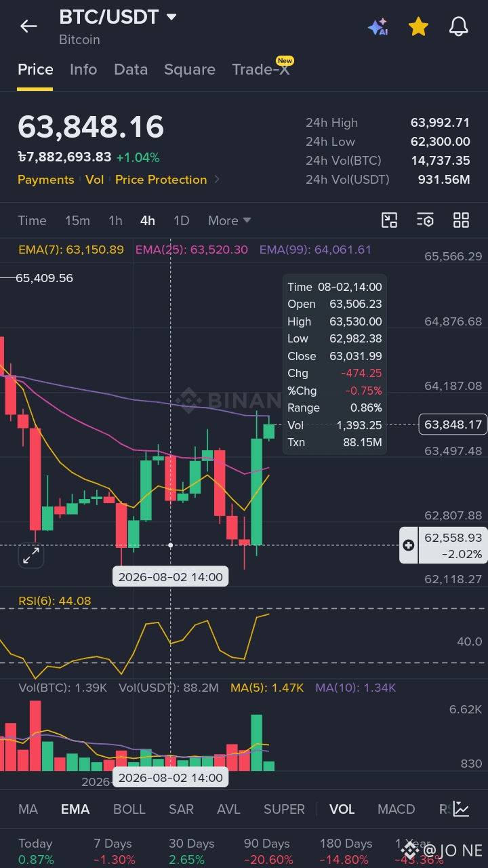Tap the EMA(25) 63,520.30 label
Viewport: 488px width, 868px height.
pyautogui.click(x=192, y=250)
